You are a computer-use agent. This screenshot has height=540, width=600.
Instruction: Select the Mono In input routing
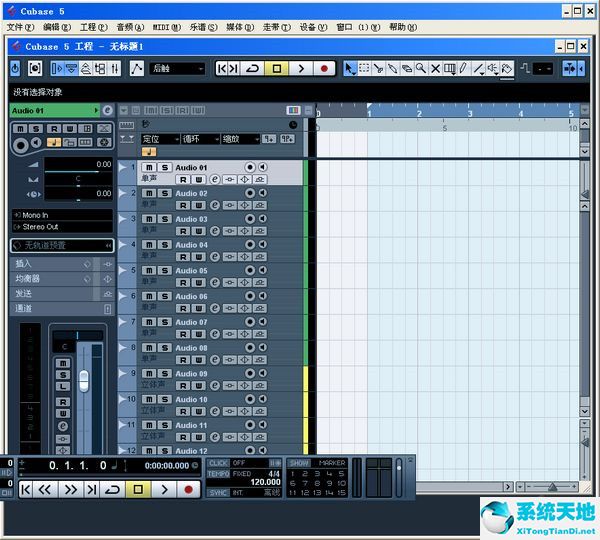pyautogui.click(x=62, y=215)
